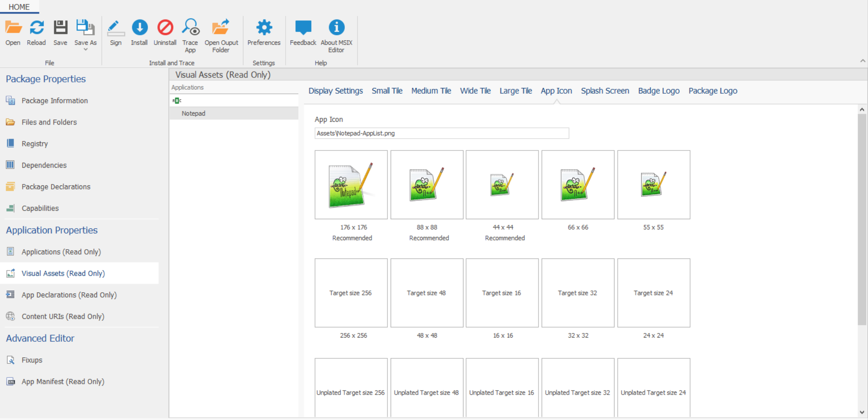
Task: Open Content URIs (Read Only)
Action: (62, 316)
